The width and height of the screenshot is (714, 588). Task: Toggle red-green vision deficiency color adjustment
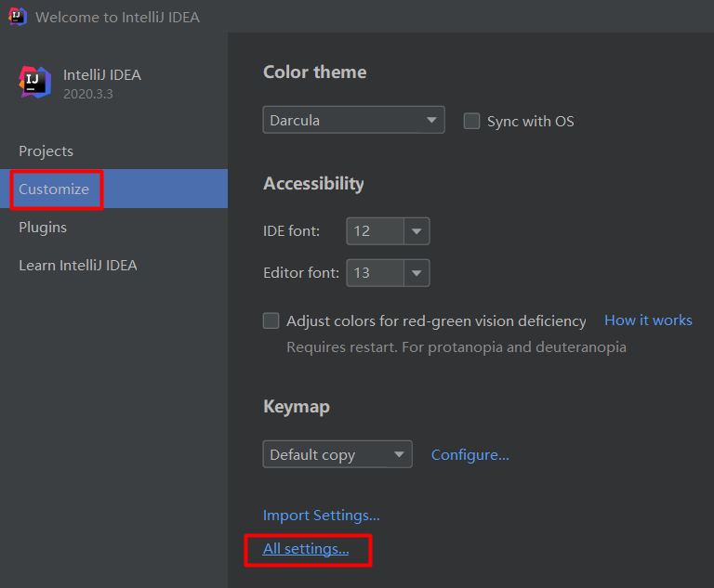271,320
